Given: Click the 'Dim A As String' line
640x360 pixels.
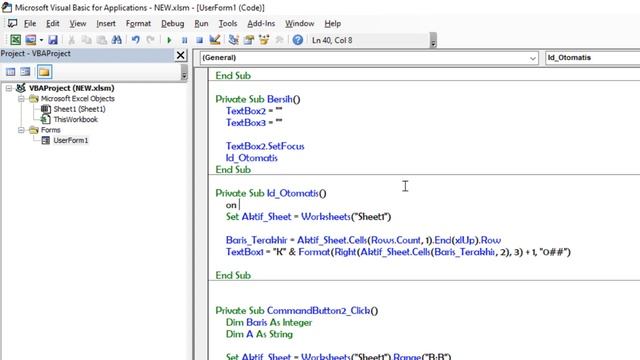Looking at the screenshot, I should (x=259, y=334).
